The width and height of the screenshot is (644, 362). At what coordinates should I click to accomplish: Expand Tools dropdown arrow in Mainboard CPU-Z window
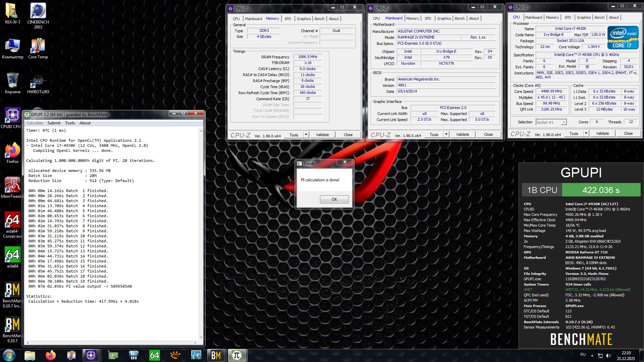[x=446, y=134]
